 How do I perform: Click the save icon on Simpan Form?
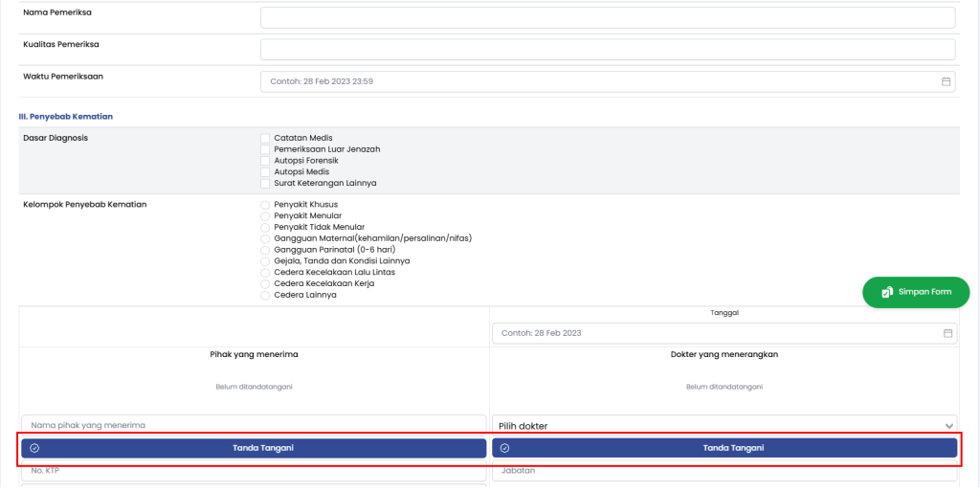[887, 292]
